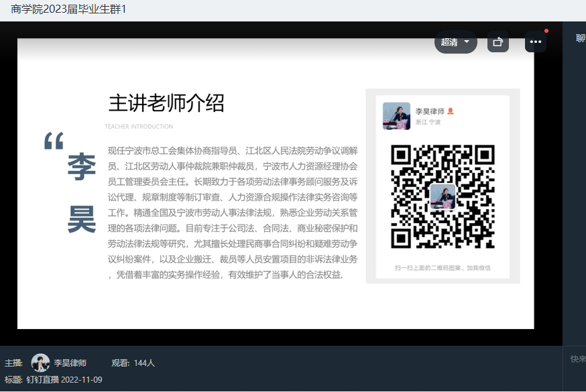Click the 浙江 宁波 location text in card
Viewport: 586px width, 392px height.
point(428,123)
